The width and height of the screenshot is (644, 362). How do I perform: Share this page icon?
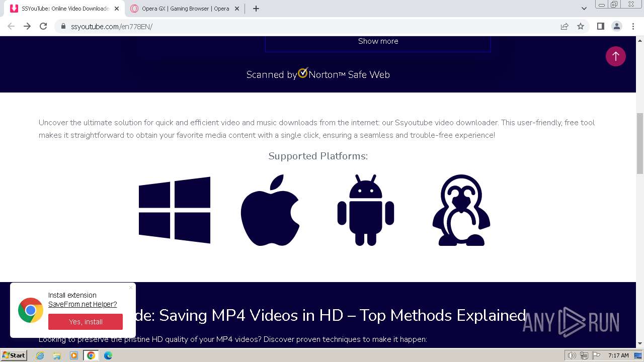pyautogui.click(x=565, y=26)
